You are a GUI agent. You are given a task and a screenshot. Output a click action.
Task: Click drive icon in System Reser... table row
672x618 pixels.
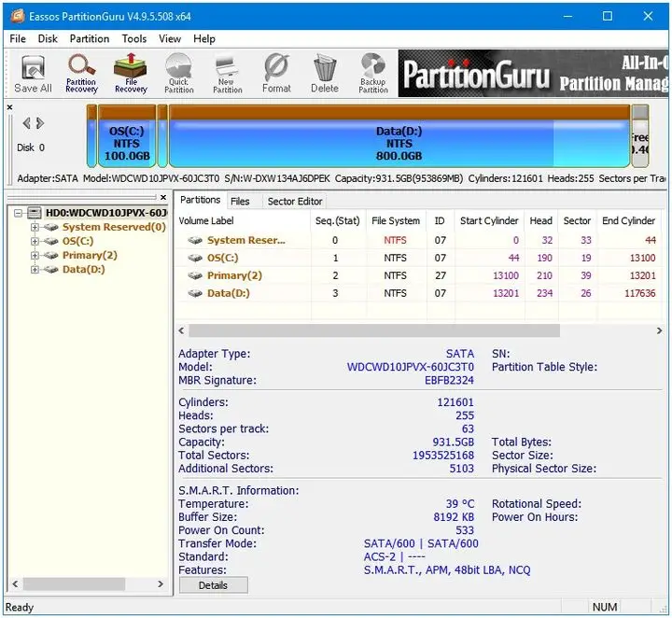click(195, 241)
